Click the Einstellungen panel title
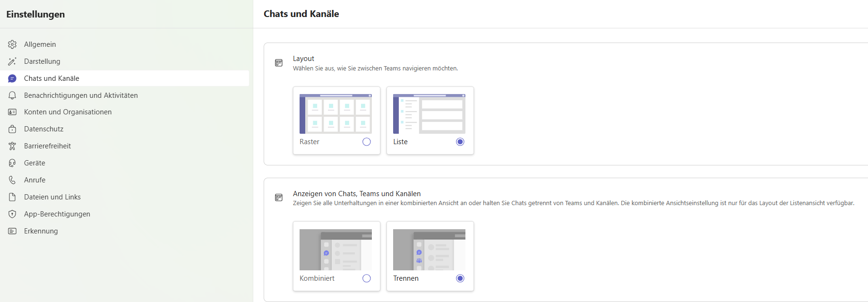 click(x=35, y=14)
